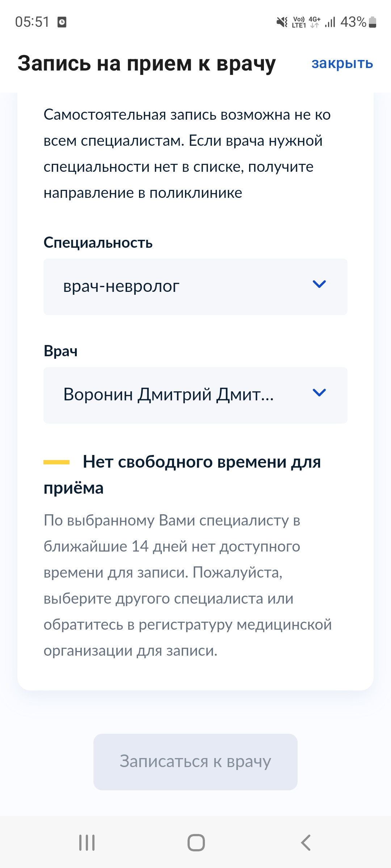
Task: Expand the Врач dropdown chevron
Action: pos(319,393)
